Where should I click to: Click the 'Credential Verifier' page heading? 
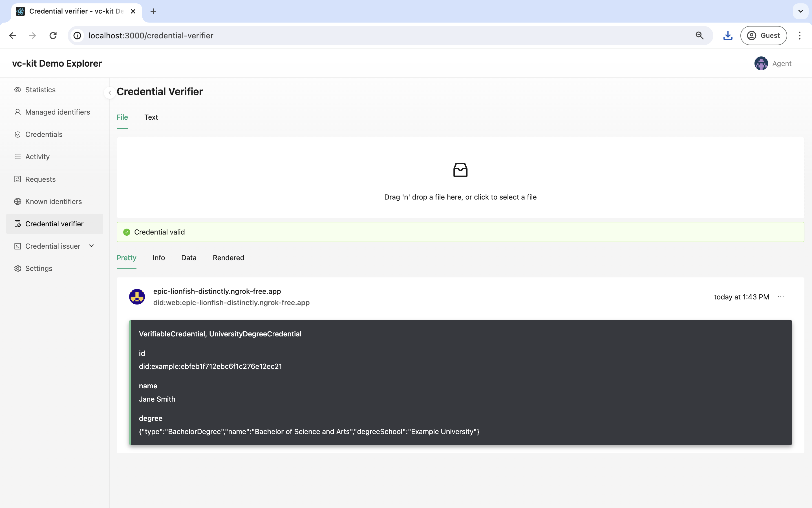tap(160, 92)
